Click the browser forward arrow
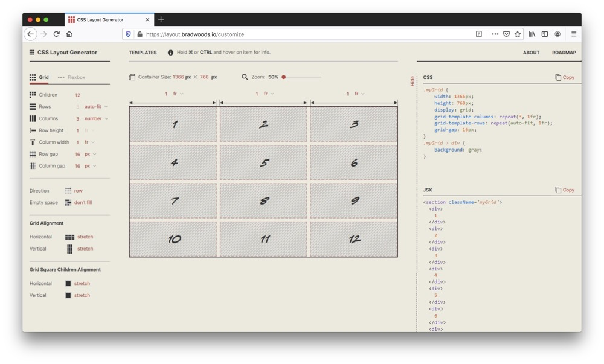The image size is (604, 364). [43, 34]
